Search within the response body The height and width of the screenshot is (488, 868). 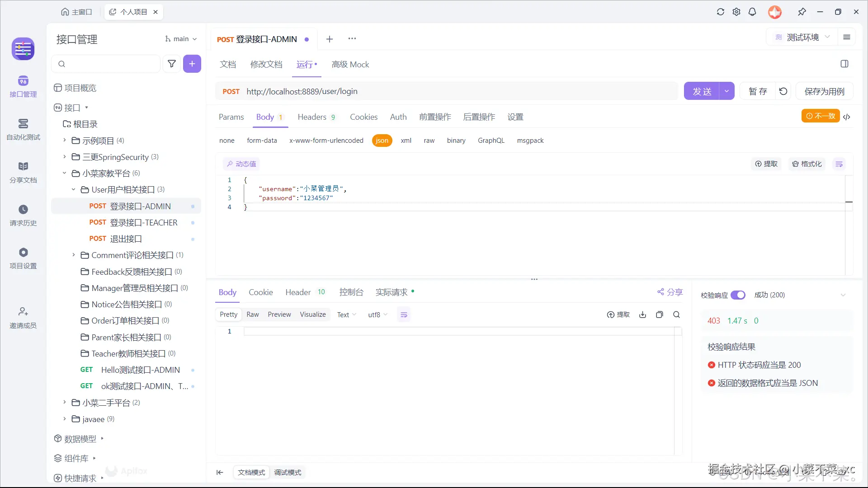[x=677, y=314]
